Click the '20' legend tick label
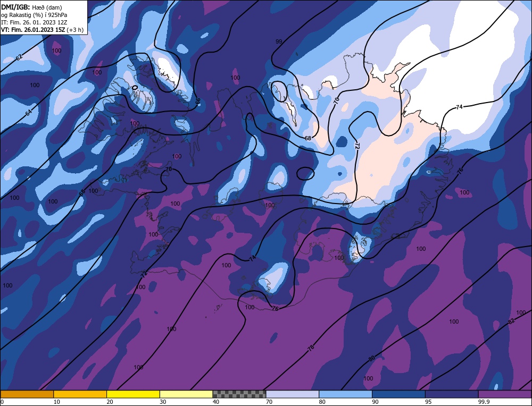 [110, 402]
